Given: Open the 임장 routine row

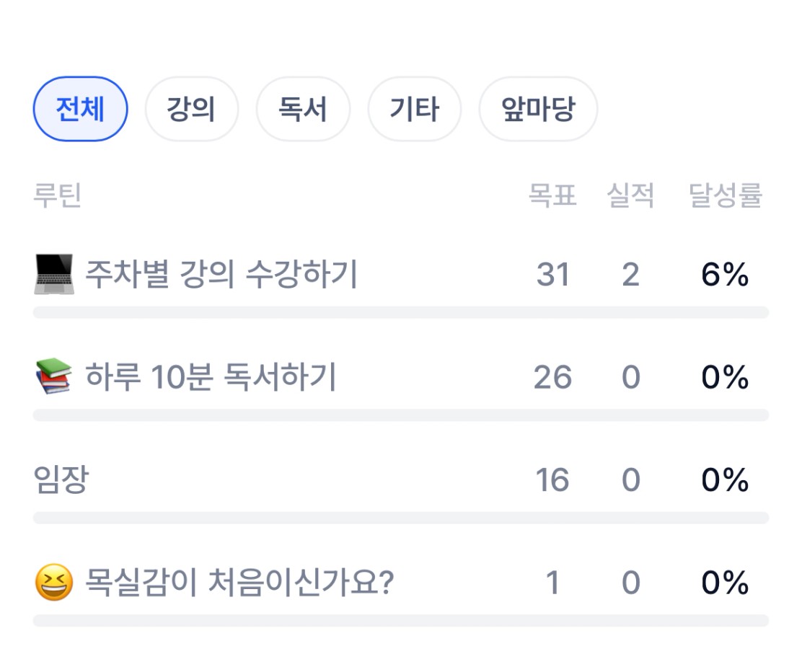Looking at the screenshot, I should [61, 480].
